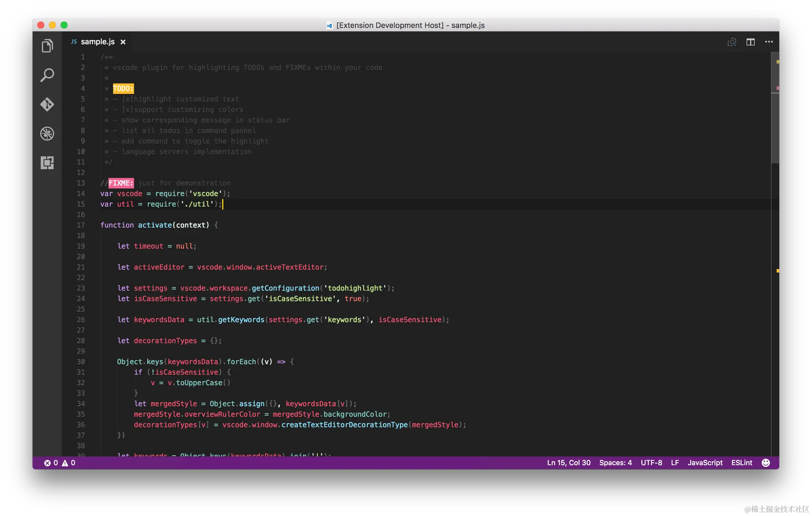812x516 pixels.
Task: Open the Explorer view in the activity bar
Action: click(x=47, y=46)
